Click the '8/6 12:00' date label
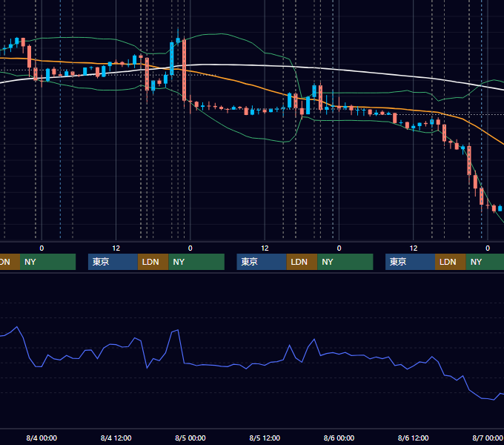This screenshot has width=504, height=445. [x=413, y=438]
